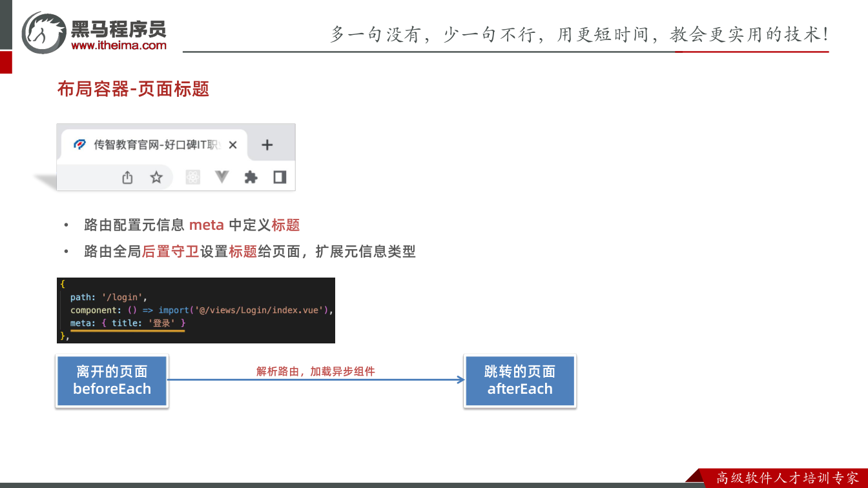
Task: Click code line meta: { title: '登录' }
Action: pos(128,323)
